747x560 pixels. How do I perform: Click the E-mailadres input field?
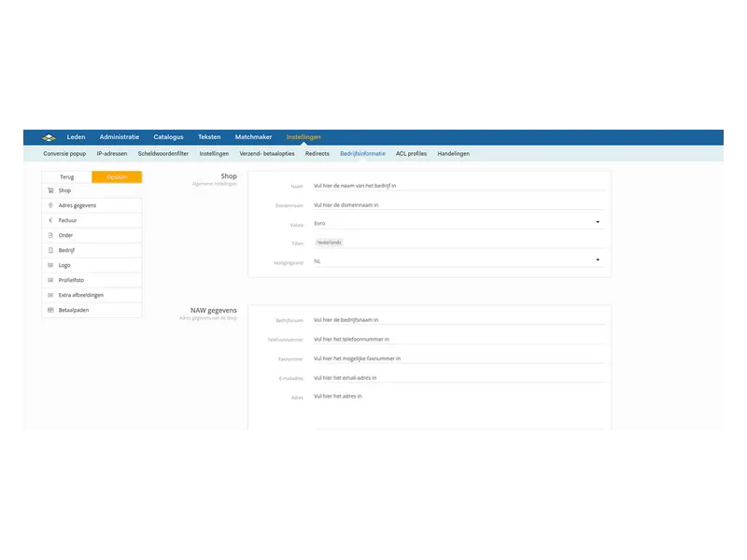click(x=459, y=378)
